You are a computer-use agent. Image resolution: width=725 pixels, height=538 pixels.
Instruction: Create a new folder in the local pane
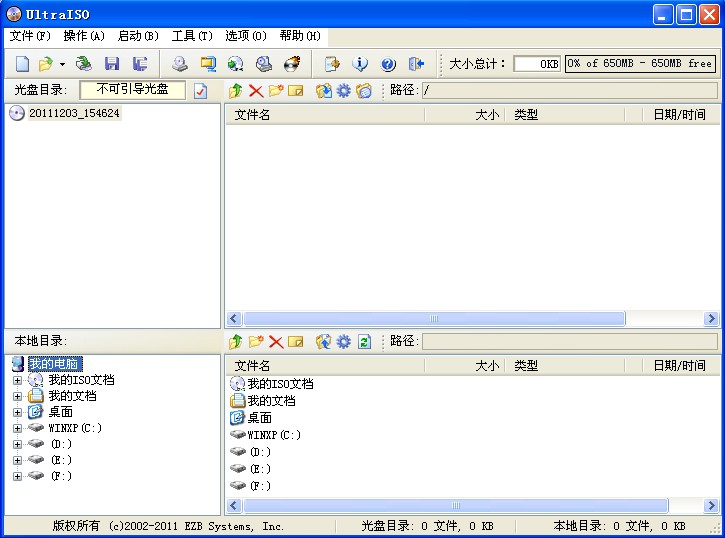pos(256,342)
